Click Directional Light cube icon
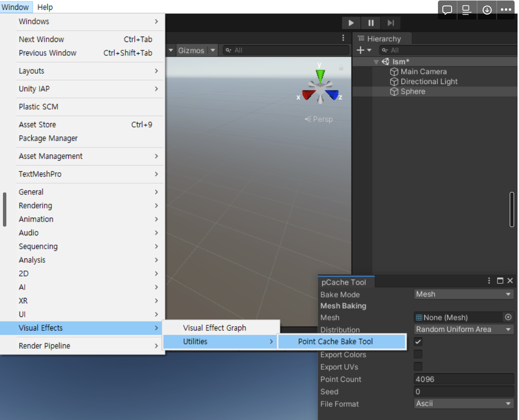The height and width of the screenshot is (420, 519). (394, 82)
